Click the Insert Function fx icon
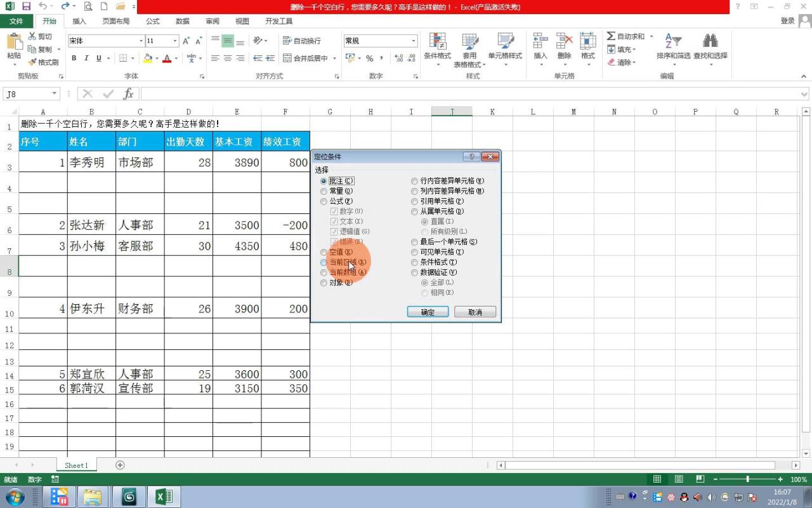 pyautogui.click(x=128, y=94)
